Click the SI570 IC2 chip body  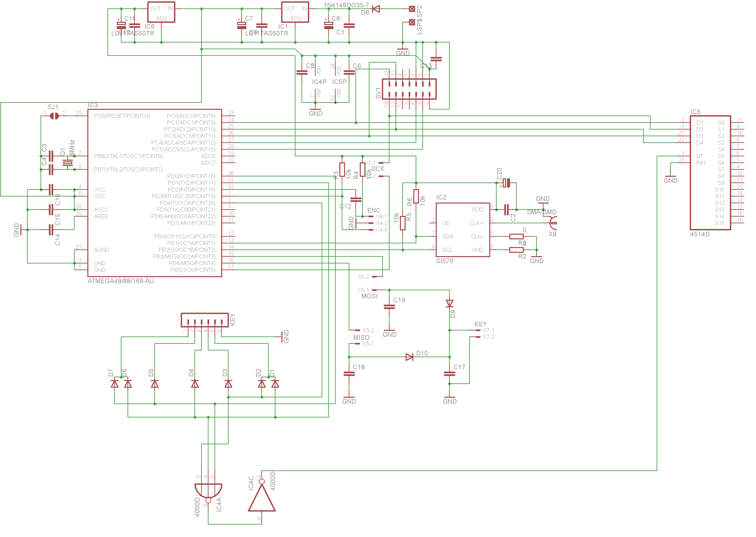[463, 230]
